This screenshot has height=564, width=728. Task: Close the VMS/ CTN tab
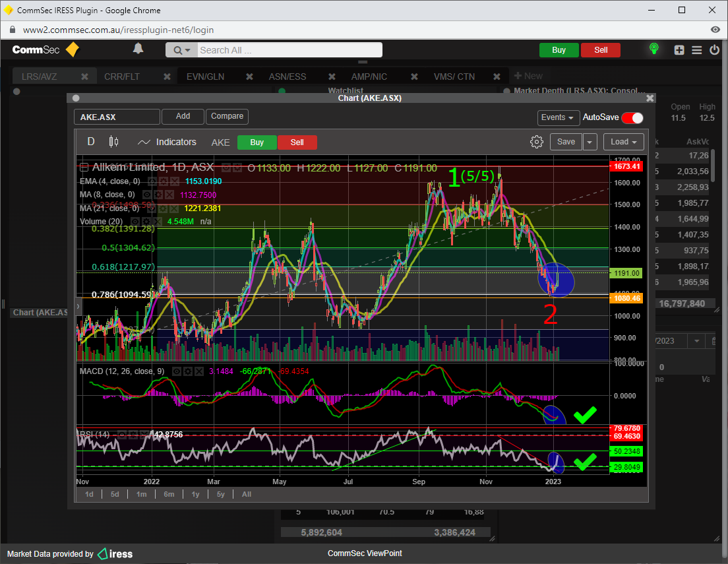tap(497, 77)
